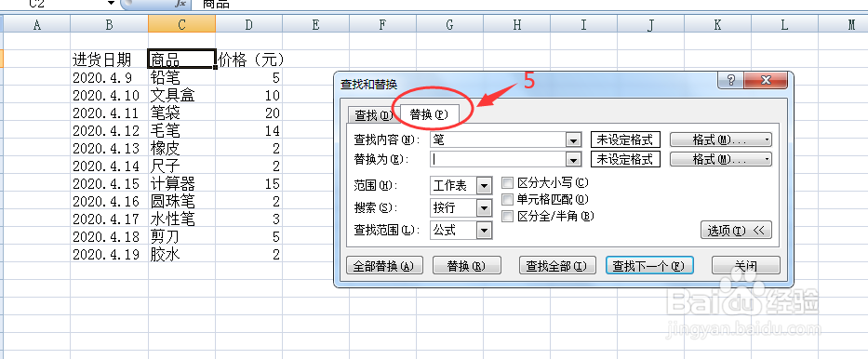Screen dimensions: 868x359
Task: Click cell containing 价格（元）
Action: click(249, 60)
